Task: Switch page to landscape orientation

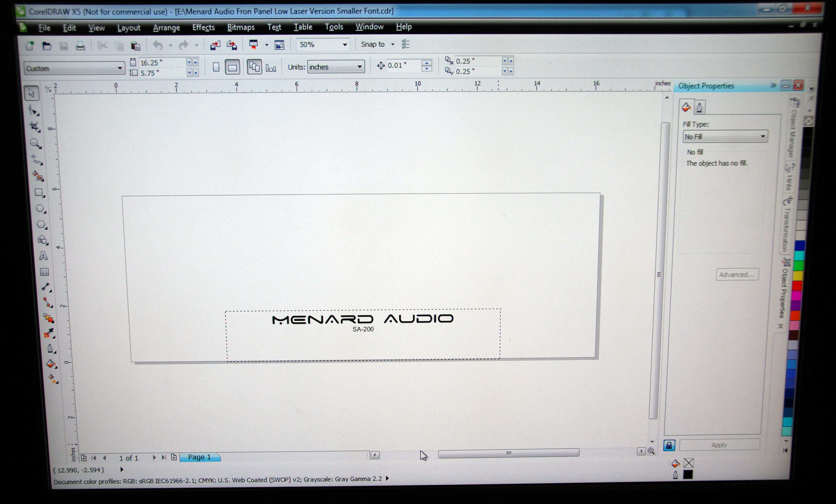Action: point(232,67)
